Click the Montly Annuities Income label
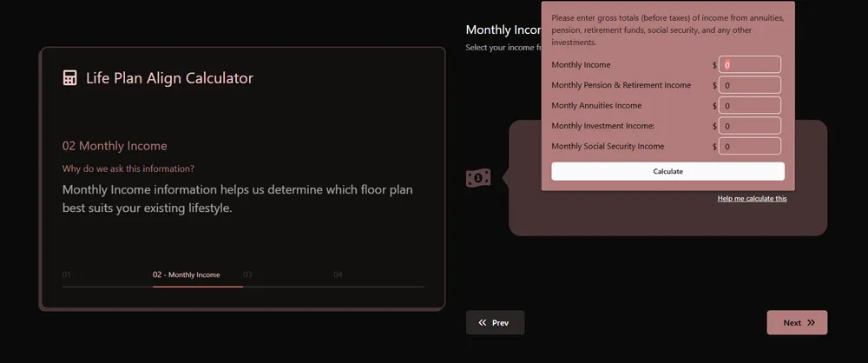The width and height of the screenshot is (868, 363). click(x=596, y=105)
